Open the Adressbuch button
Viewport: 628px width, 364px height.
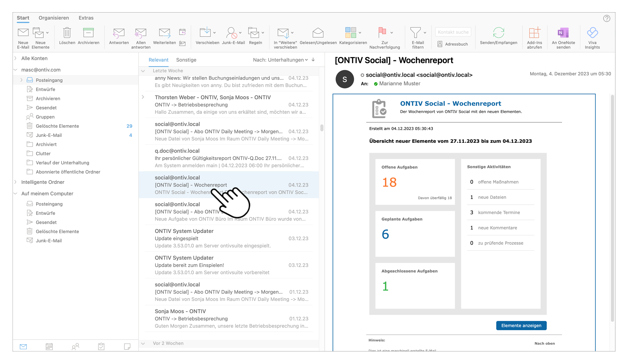(453, 44)
